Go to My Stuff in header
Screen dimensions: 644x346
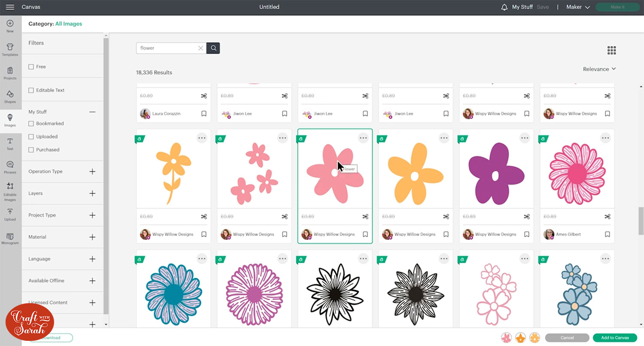coord(522,7)
